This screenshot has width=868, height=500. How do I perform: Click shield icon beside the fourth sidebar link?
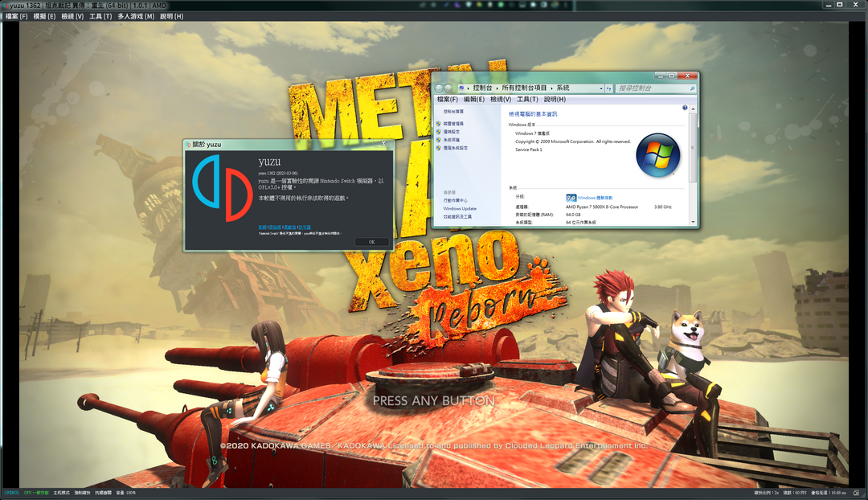(x=439, y=149)
